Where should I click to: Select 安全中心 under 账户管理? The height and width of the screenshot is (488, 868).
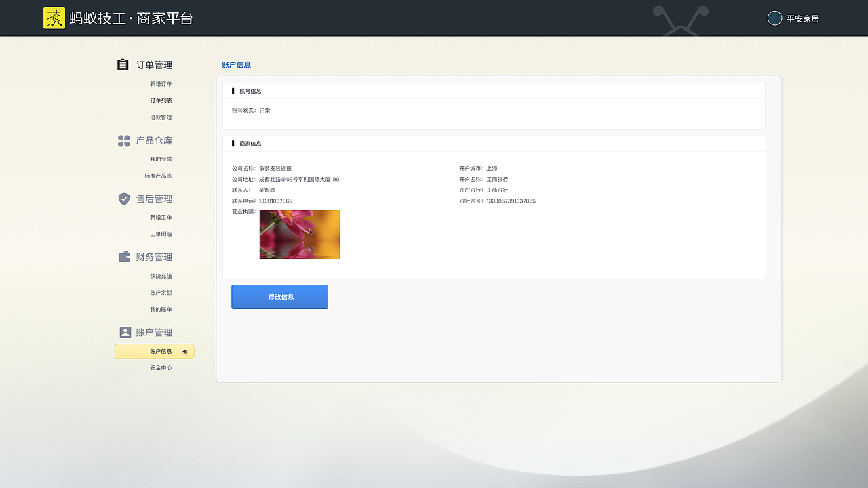tap(162, 367)
